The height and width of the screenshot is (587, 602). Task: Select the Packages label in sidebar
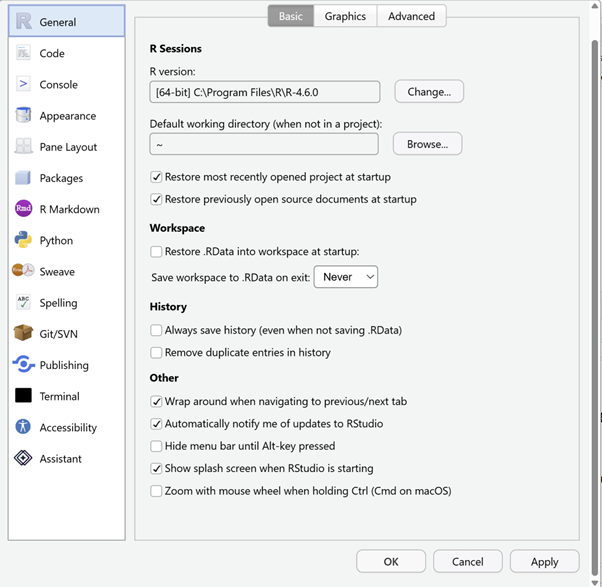click(61, 178)
